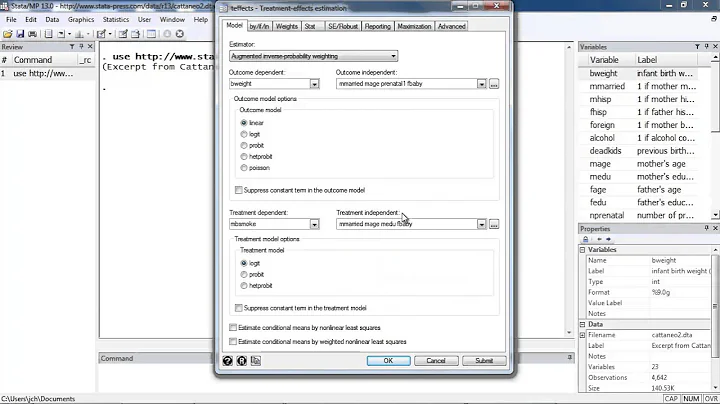This screenshot has height=404, width=720.
Task: Open the Do-file Editor toolbar icon
Action: pyautogui.click(x=101, y=34)
